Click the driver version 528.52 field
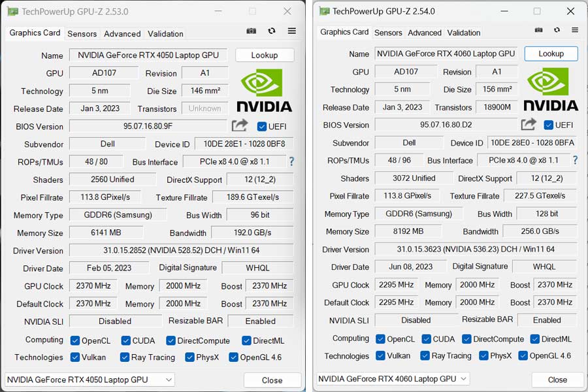 (x=182, y=250)
